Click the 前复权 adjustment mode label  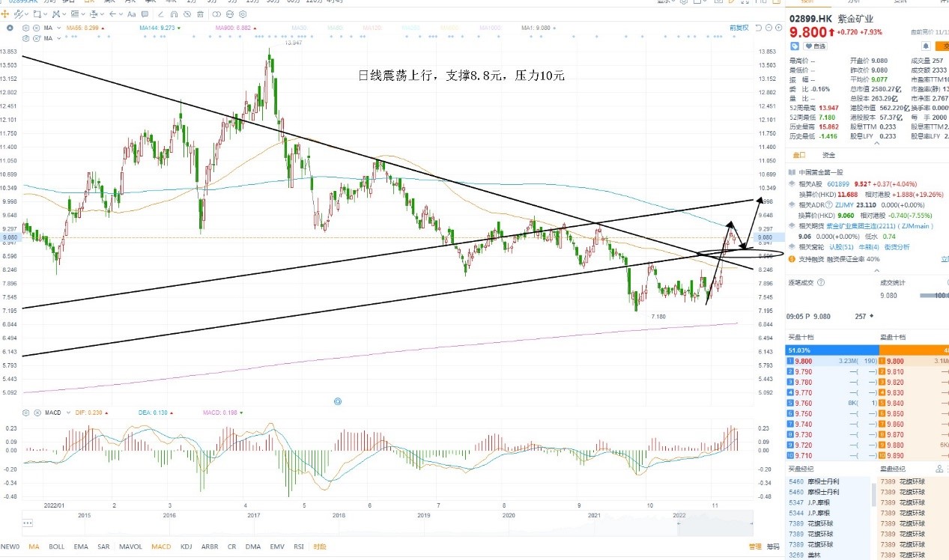[x=739, y=28]
